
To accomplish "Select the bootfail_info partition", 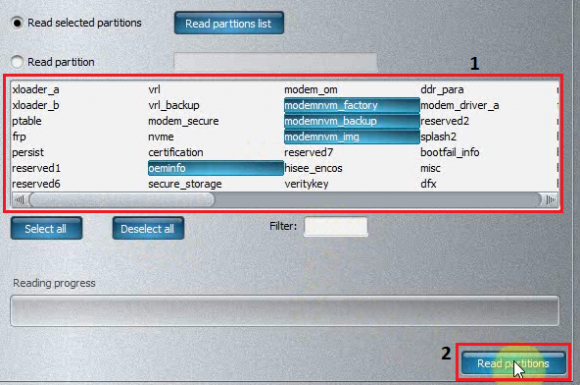I will tap(450, 152).
